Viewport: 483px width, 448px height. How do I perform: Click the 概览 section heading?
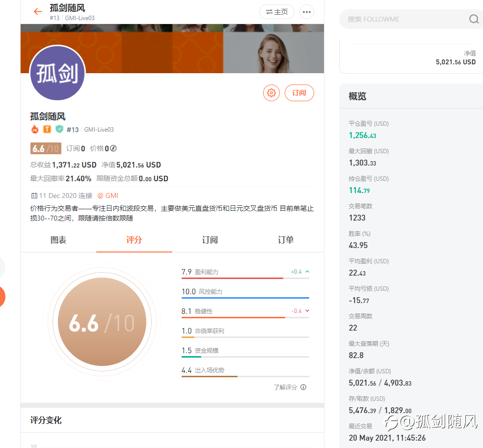358,96
